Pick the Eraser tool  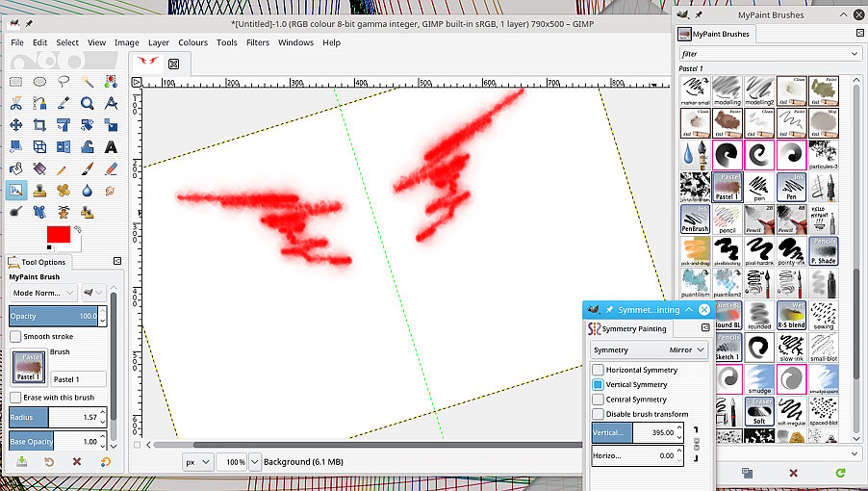[111, 168]
